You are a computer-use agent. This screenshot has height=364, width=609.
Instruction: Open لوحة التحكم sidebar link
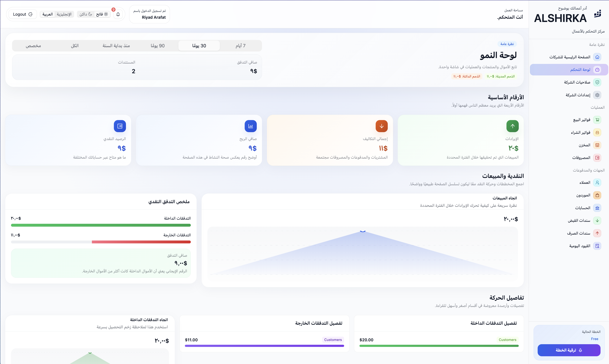569,70
